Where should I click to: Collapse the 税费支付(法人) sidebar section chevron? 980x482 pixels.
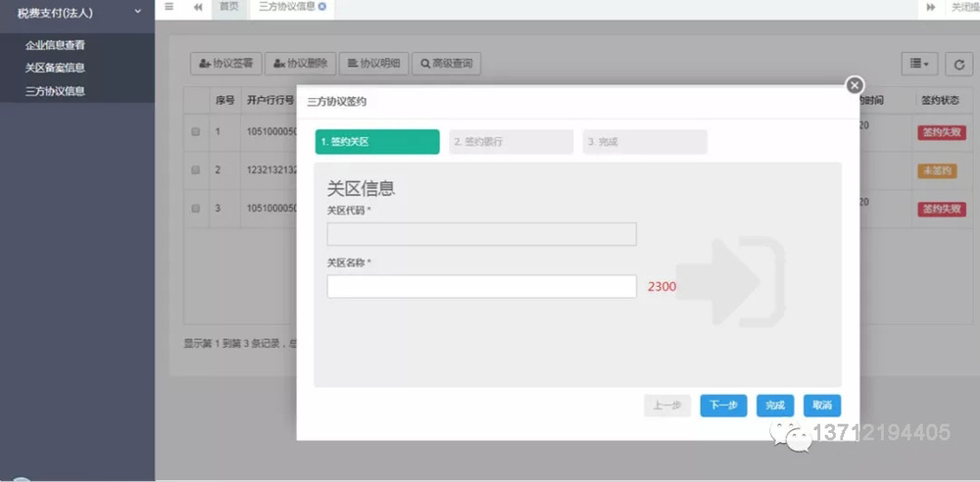(138, 11)
